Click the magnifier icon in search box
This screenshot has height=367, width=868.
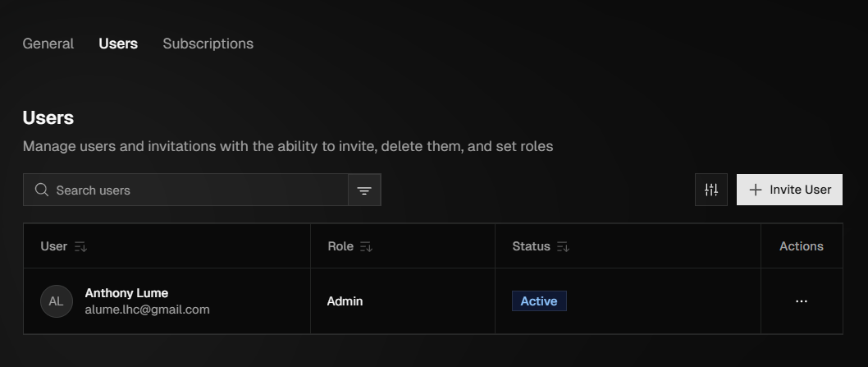click(x=42, y=190)
